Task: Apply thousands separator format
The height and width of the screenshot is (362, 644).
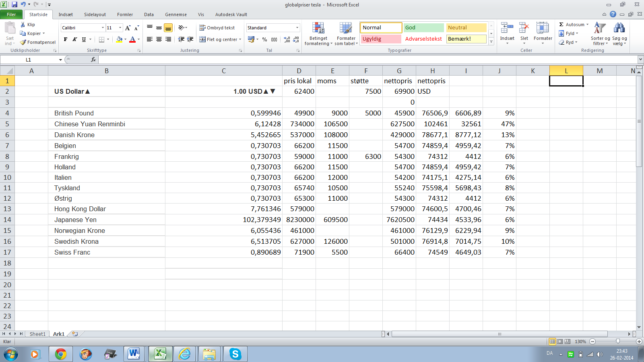Action: [274, 39]
